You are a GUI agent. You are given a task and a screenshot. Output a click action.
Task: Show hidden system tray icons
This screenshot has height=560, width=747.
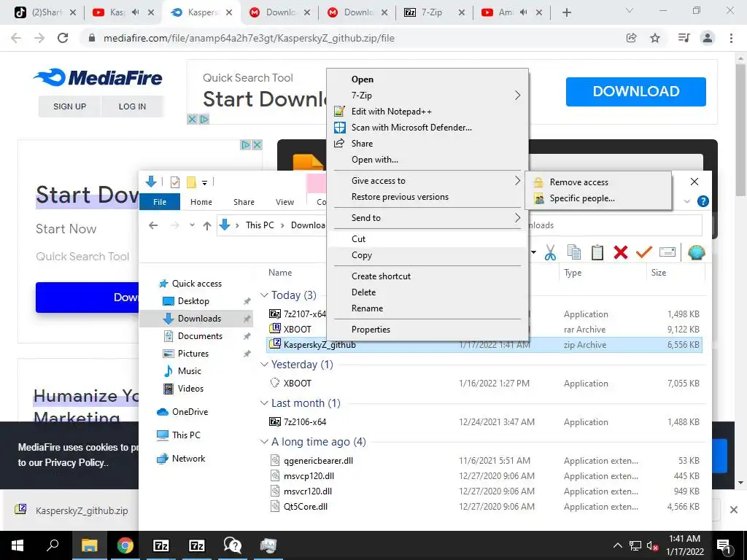(617, 545)
